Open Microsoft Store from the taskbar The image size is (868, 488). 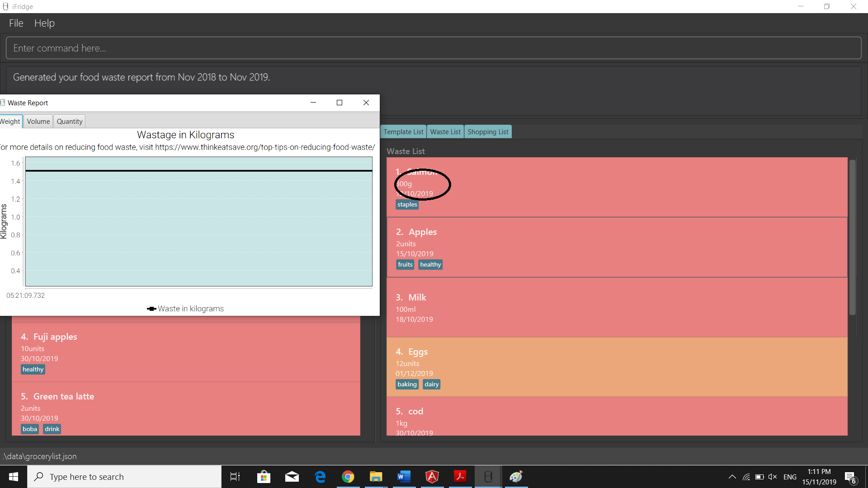[264, 477]
